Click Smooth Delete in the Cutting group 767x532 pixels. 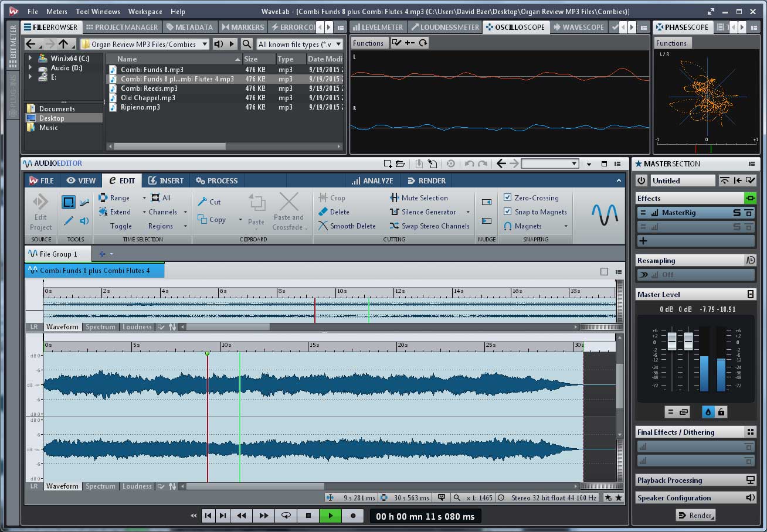tap(347, 226)
